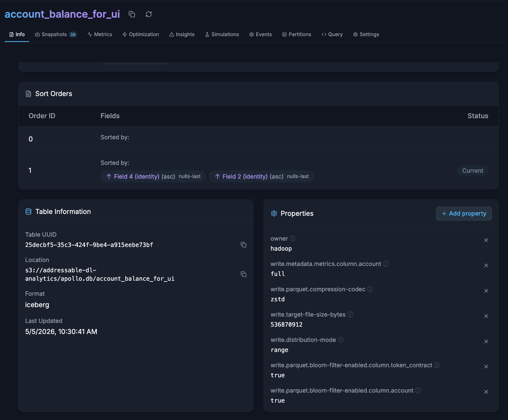
Task: Open the Info tab
Action: 17,35
